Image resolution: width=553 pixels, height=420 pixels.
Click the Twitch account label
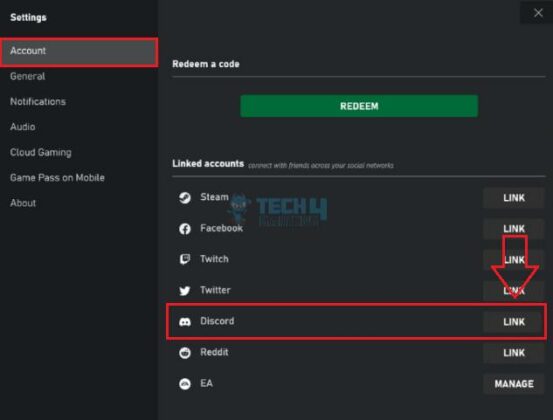click(214, 259)
